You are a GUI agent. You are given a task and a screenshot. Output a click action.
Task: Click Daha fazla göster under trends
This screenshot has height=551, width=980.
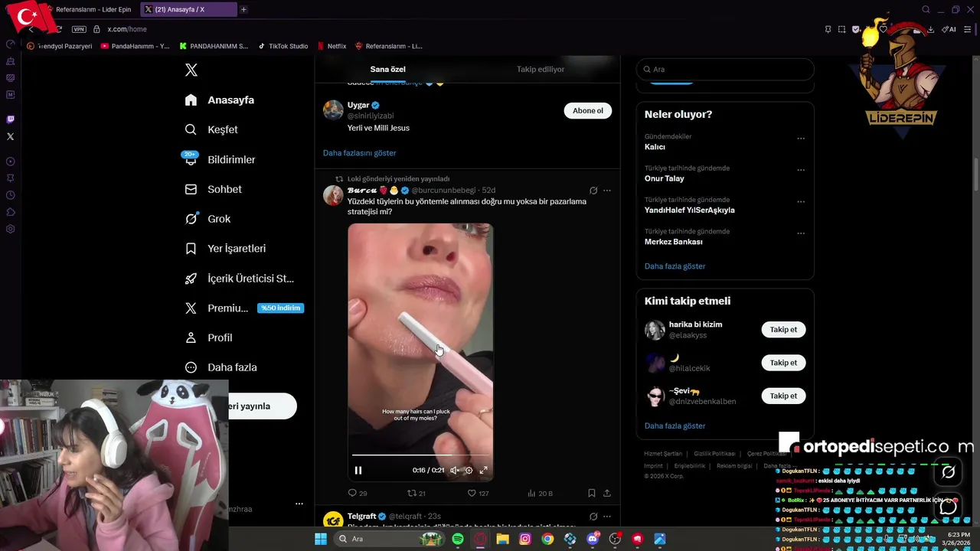(675, 266)
